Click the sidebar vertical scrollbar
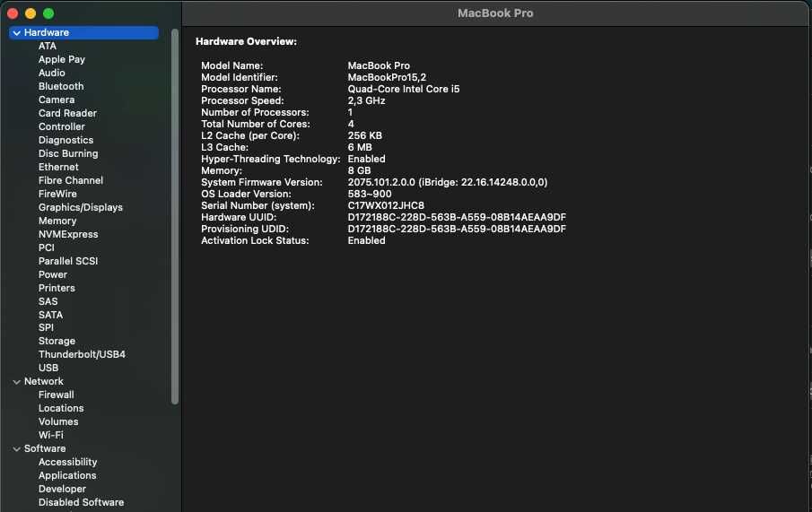 pos(175,216)
